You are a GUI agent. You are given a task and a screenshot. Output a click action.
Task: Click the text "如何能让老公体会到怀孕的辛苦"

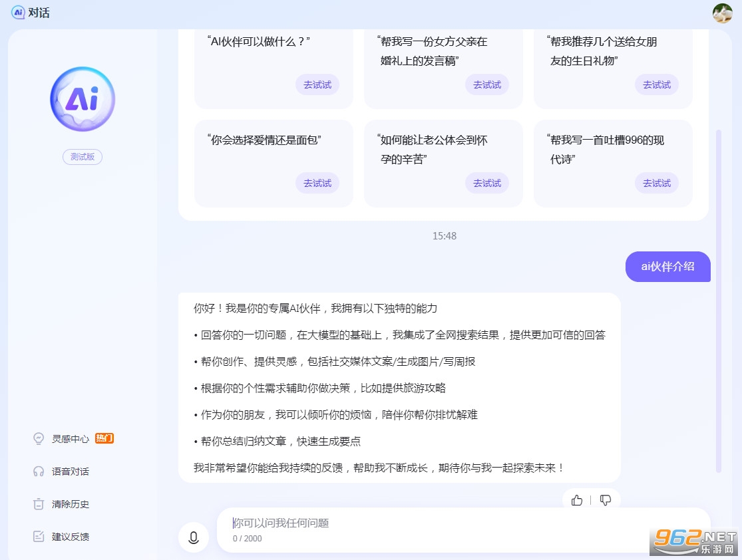tap(433, 150)
